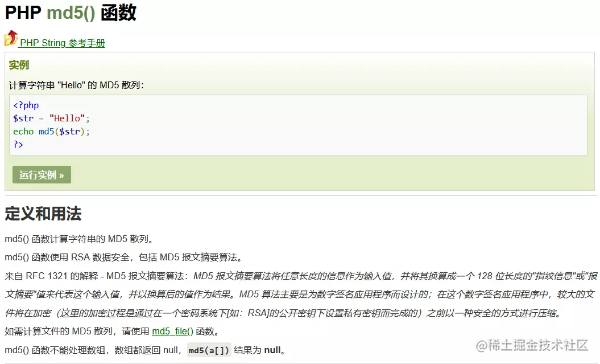Click the folder arrow icon beside PHP String
The image size is (600, 364).
click(x=11, y=38)
